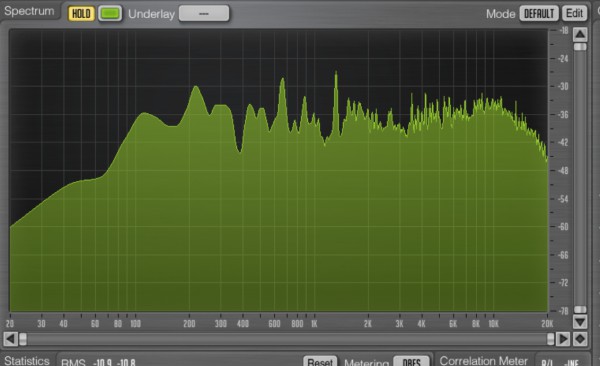Image resolution: width=600 pixels, height=366 pixels.
Task: Click the diamond zoom reset icon
Action: pyautogui.click(x=580, y=339)
